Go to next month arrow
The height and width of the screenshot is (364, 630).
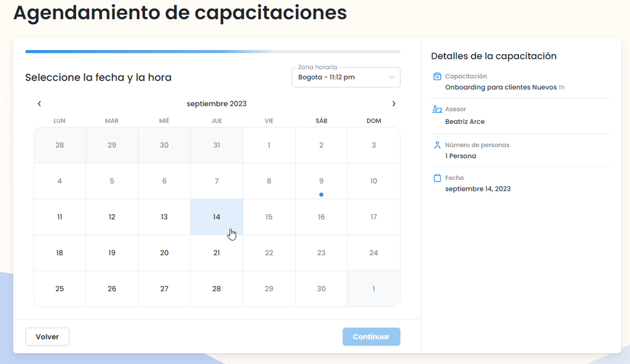(394, 103)
